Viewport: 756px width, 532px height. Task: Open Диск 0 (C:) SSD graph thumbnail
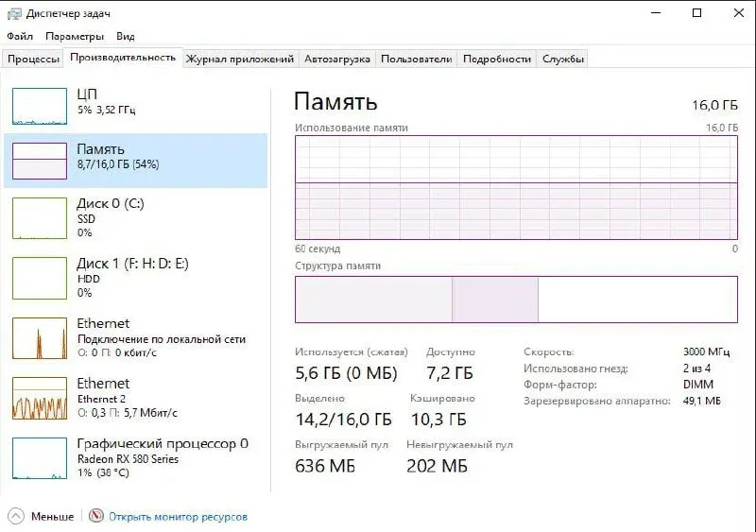[x=40, y=218]
